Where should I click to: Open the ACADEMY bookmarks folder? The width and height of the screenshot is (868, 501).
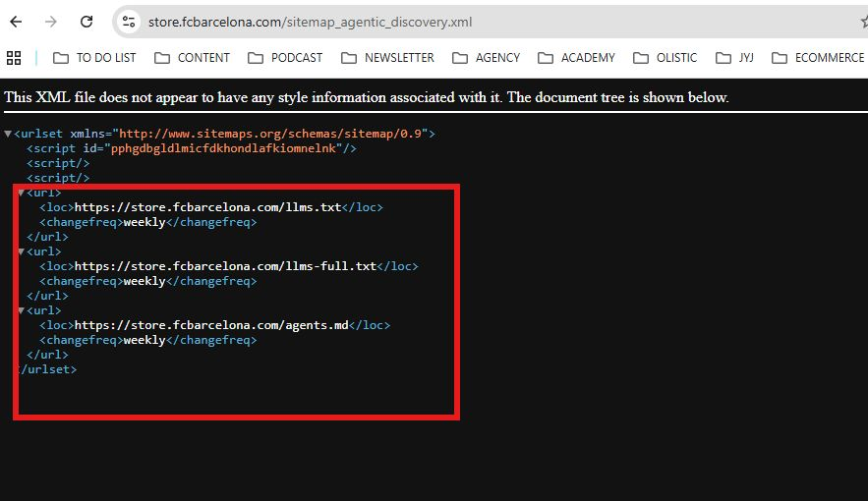[x=576, y=58]
